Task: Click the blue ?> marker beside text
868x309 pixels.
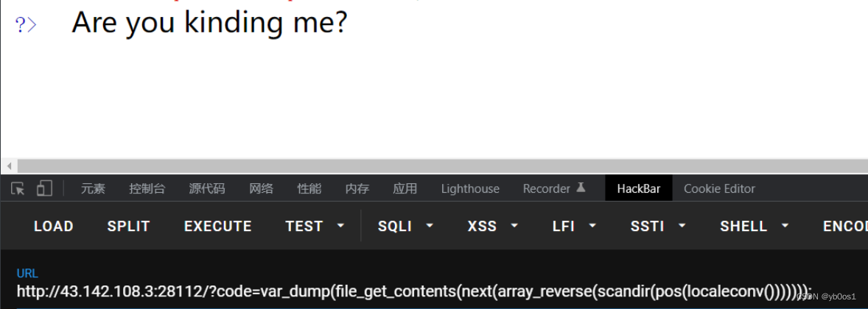Action: click(x=26, y=25)
